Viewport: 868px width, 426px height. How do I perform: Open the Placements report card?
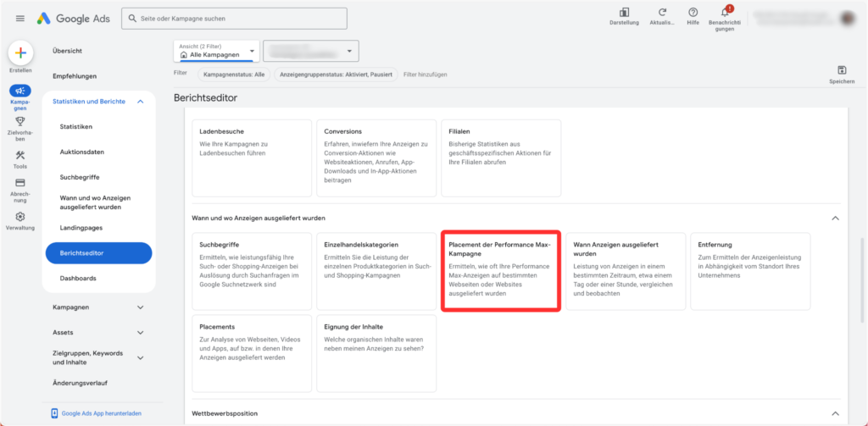coord(252,353)
